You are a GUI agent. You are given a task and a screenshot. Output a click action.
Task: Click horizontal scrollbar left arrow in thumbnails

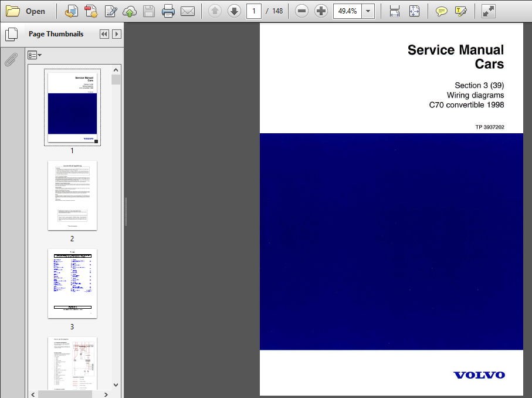tap(33, 394)
